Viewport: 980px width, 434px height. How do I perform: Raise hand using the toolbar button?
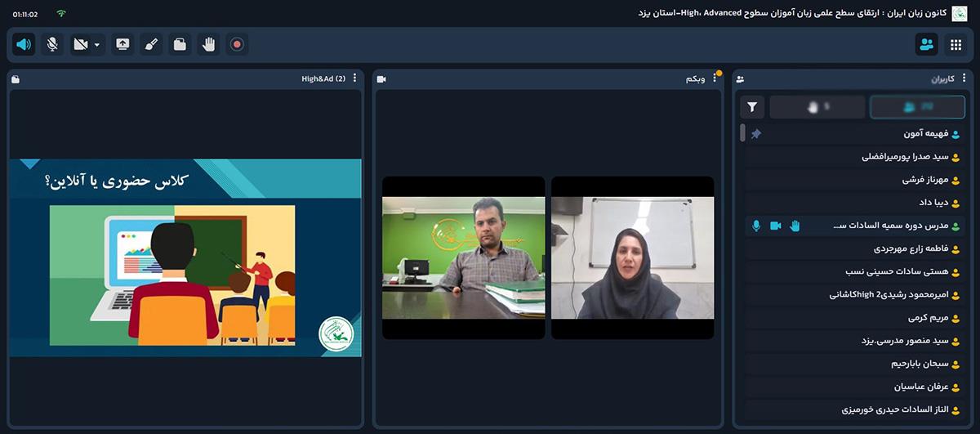(208, 44)
